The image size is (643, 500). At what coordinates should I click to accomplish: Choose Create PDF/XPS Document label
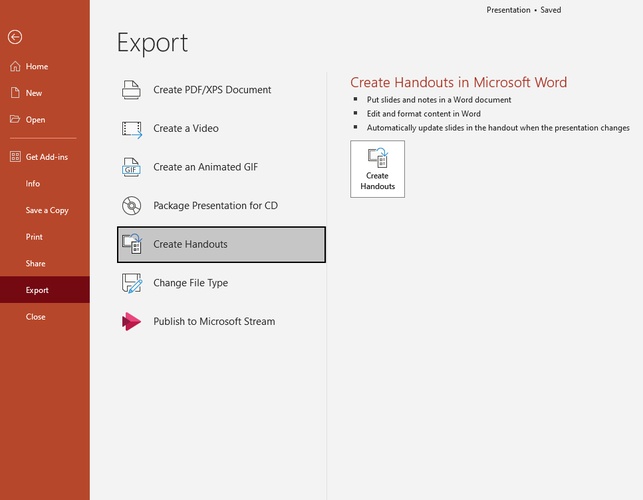[212, 90]
